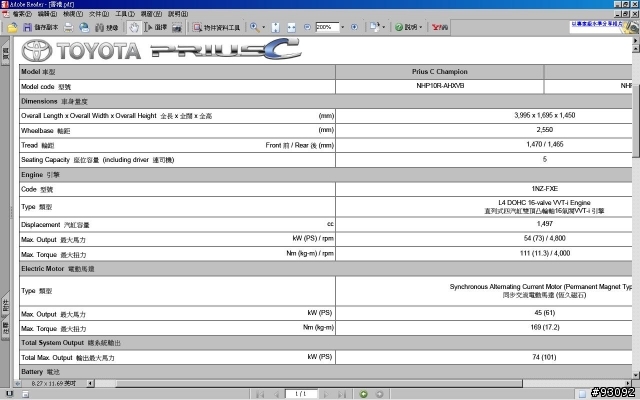640x400 pixels.
Task: Expand the zoom tool dropdown arrow
Action: click(x=263, y=27)
